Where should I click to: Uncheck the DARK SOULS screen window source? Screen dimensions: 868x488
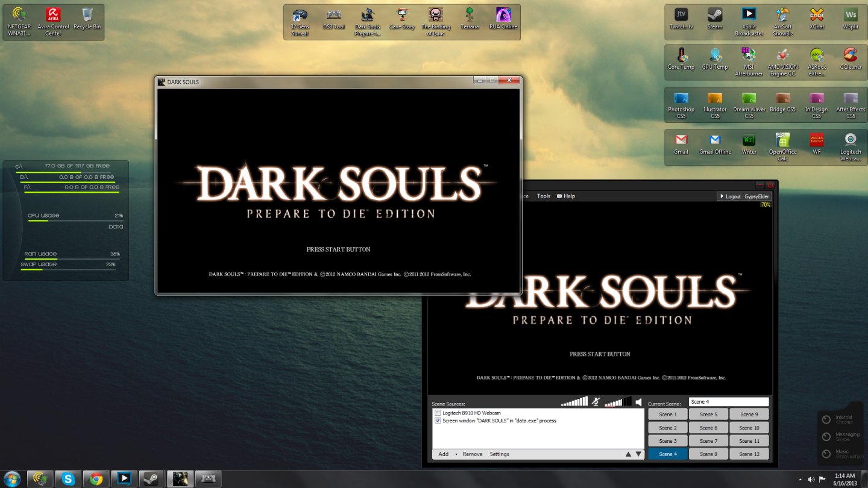pyautogui.click(x=438, y=421)
